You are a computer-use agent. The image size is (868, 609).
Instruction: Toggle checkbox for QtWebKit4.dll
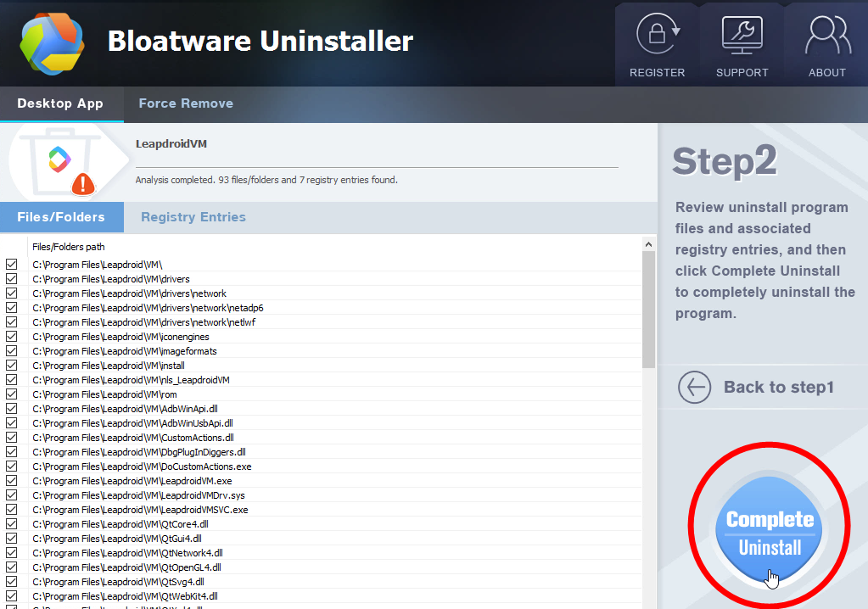point(12,595)
